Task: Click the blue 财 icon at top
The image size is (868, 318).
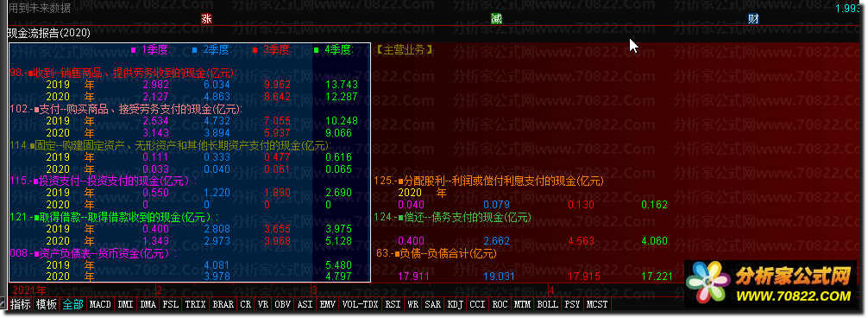Action: click(x=753, y=19)
